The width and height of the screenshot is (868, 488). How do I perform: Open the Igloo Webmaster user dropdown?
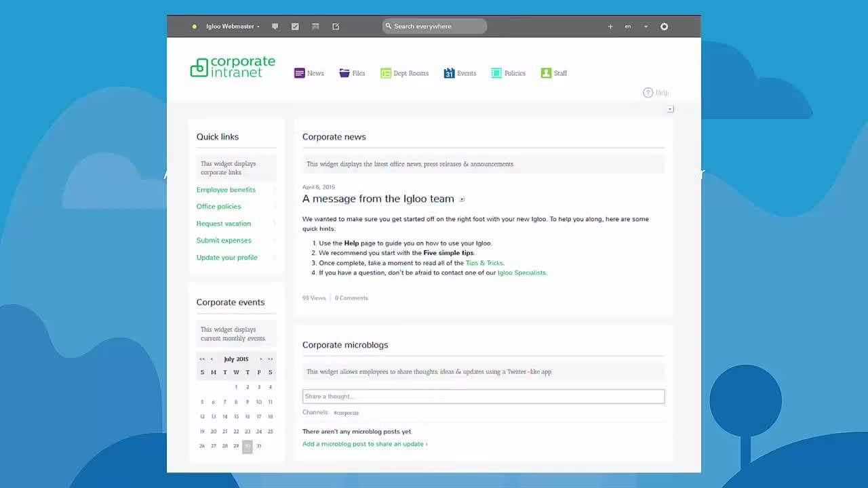233,26
